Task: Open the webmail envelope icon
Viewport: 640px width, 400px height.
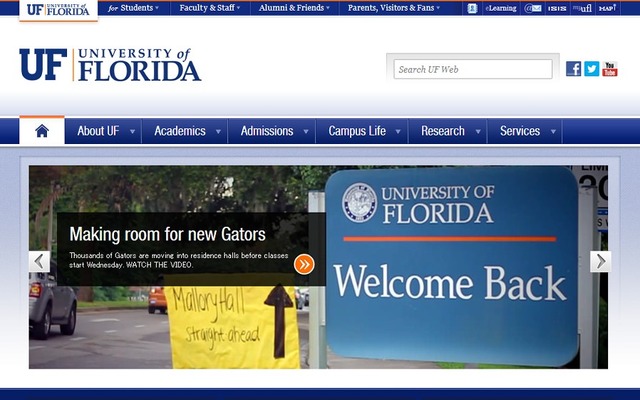Action: click(533, 8)
